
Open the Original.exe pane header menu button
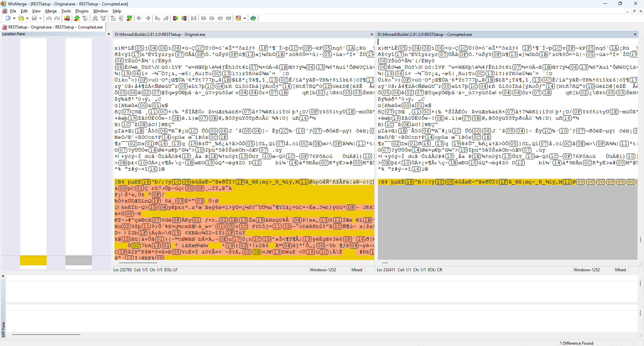coord(371,35)
